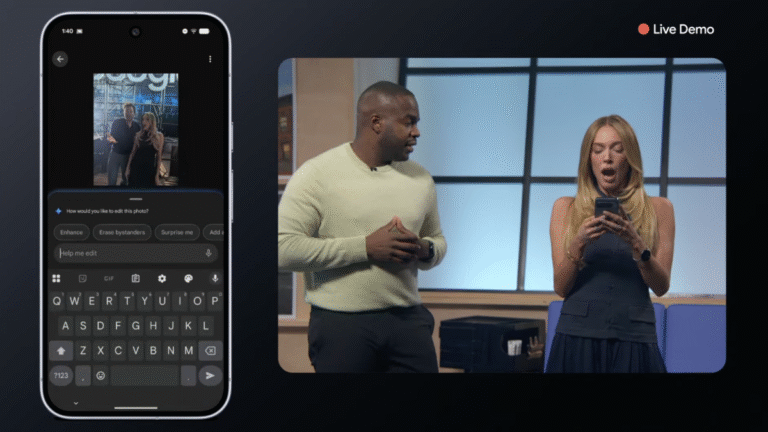The height and width of the screenshot is (432, 768).
Task: Tap the E key
Action: coord(92,301)
